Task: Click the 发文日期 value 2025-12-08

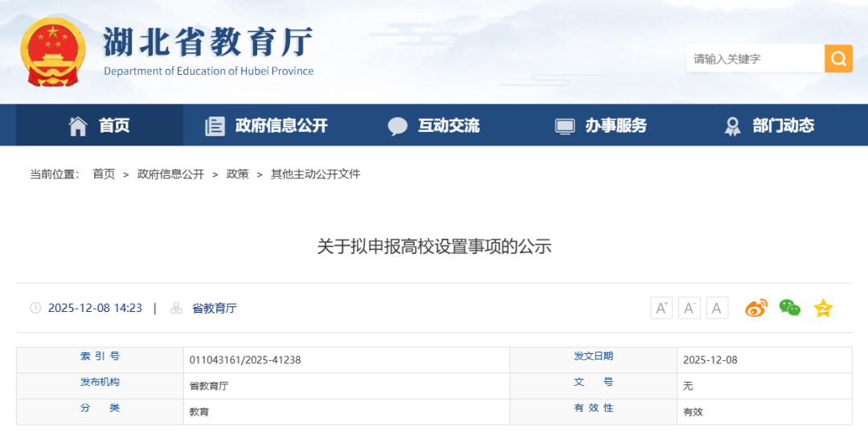Action: tap(710, 360)
